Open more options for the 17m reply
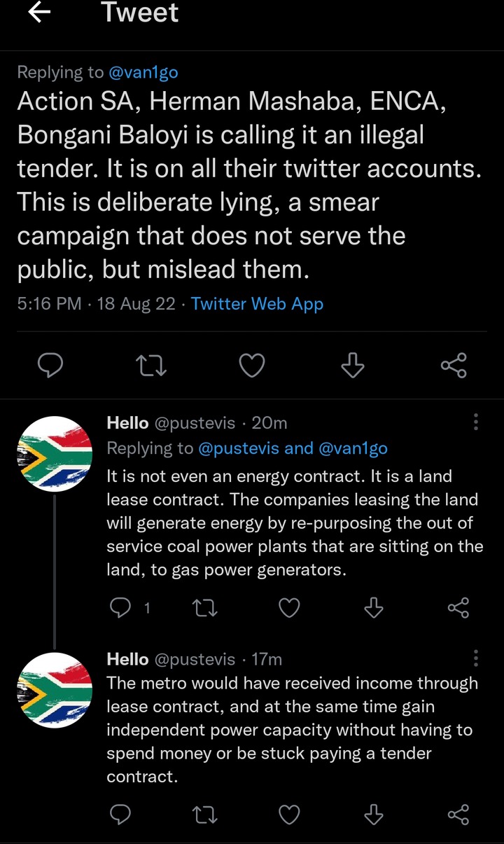504x844 pixels. pos(476,658)
